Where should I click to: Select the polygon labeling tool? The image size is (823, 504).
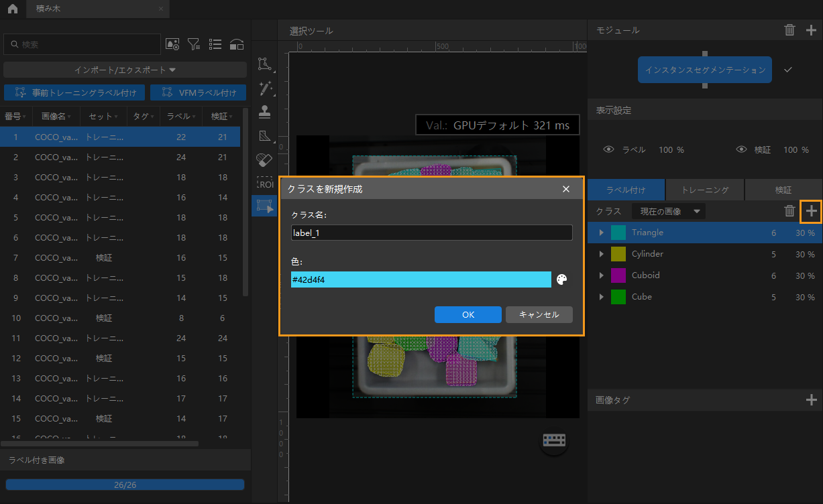(264, 64)
